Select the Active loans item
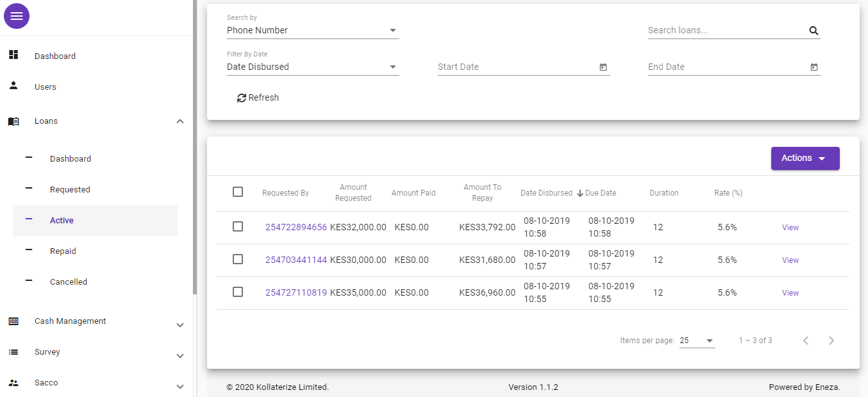Viewport: 868px width, 397px height. [x=95, y=220]
